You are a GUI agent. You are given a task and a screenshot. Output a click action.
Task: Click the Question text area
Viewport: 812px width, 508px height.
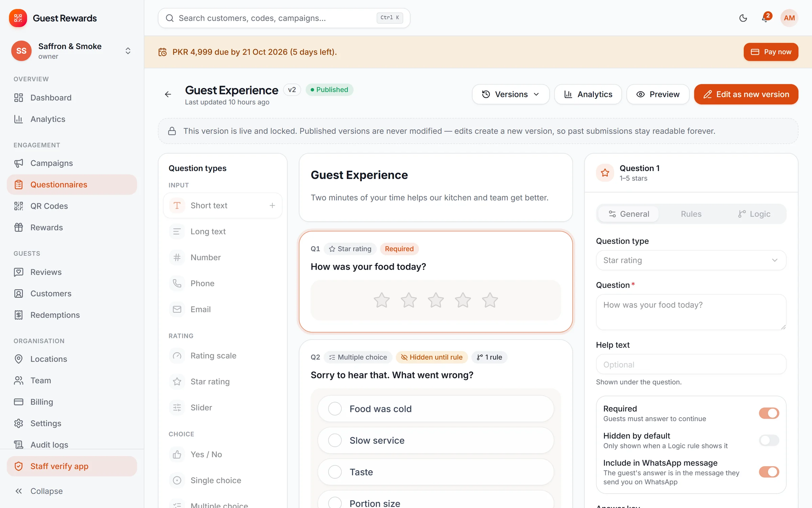coord(691,312)
